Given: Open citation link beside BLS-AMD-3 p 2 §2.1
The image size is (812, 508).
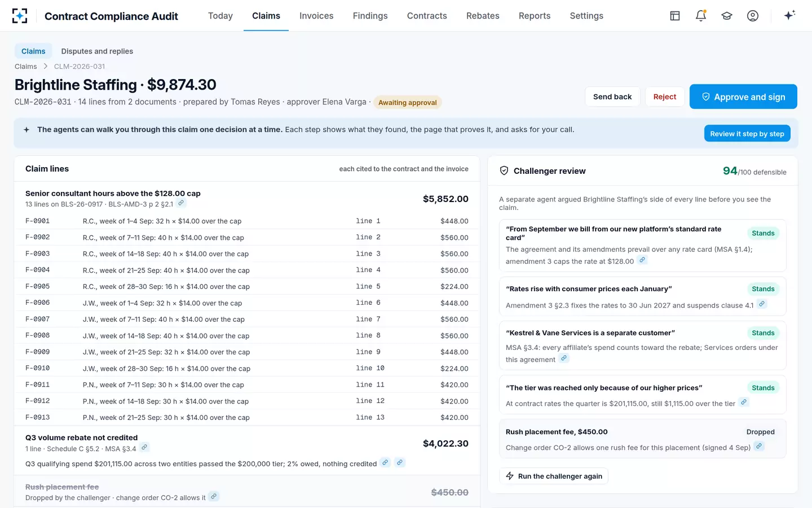Looking at the screenshot, I should click(181, 203).
